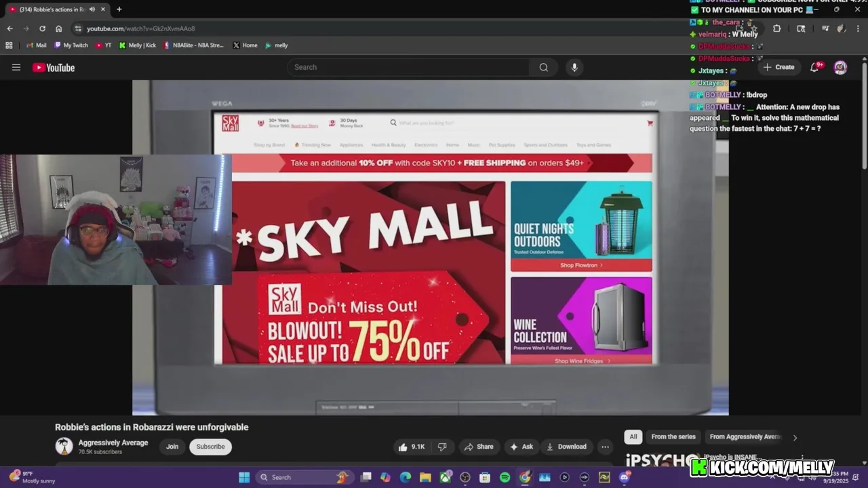Open Microsoft Store from the taskbar

(485, 477)
